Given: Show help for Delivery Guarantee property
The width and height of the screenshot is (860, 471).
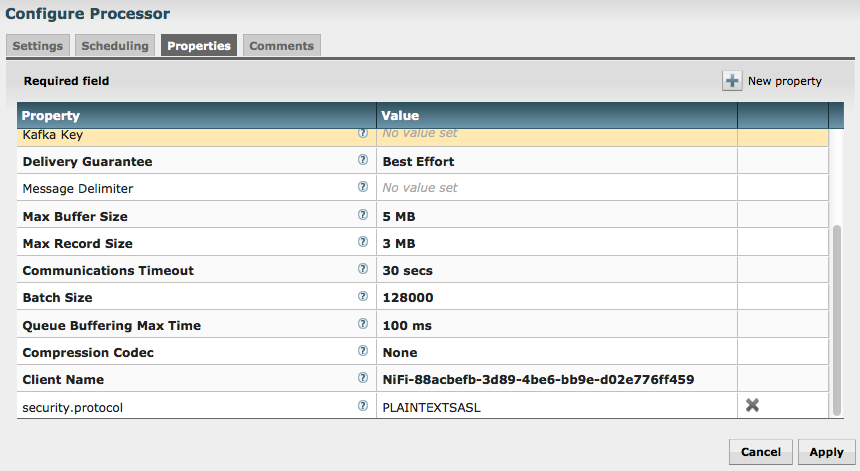Looking at the screenshot, I should click(x=363, y=160).
